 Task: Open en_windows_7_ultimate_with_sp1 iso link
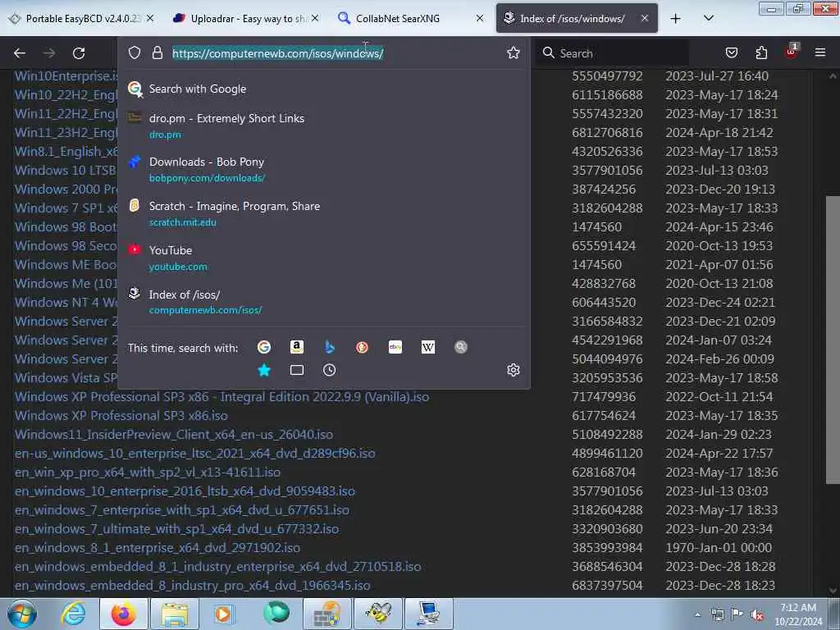coord(177,529)
